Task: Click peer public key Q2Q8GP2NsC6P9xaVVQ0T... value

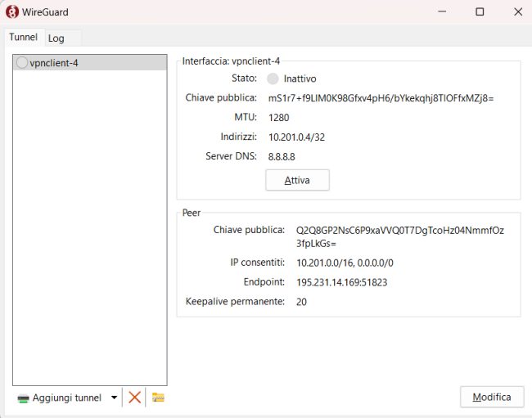Action: pyautogui.click(x=400, y=236)
